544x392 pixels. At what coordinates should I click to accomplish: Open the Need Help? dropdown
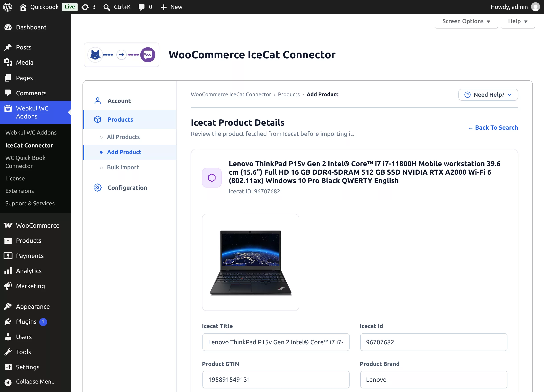pos(488,95)
